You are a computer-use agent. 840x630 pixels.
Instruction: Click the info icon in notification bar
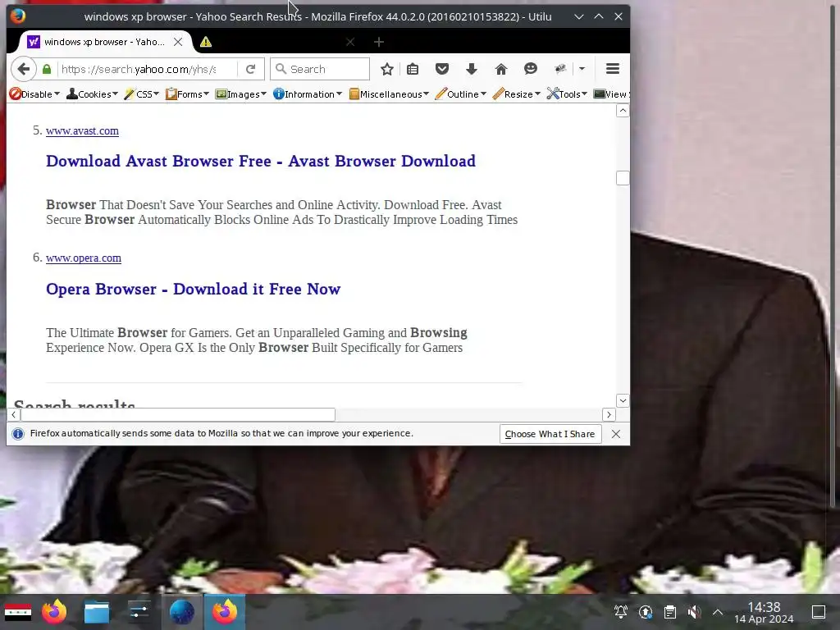(18, 434)
